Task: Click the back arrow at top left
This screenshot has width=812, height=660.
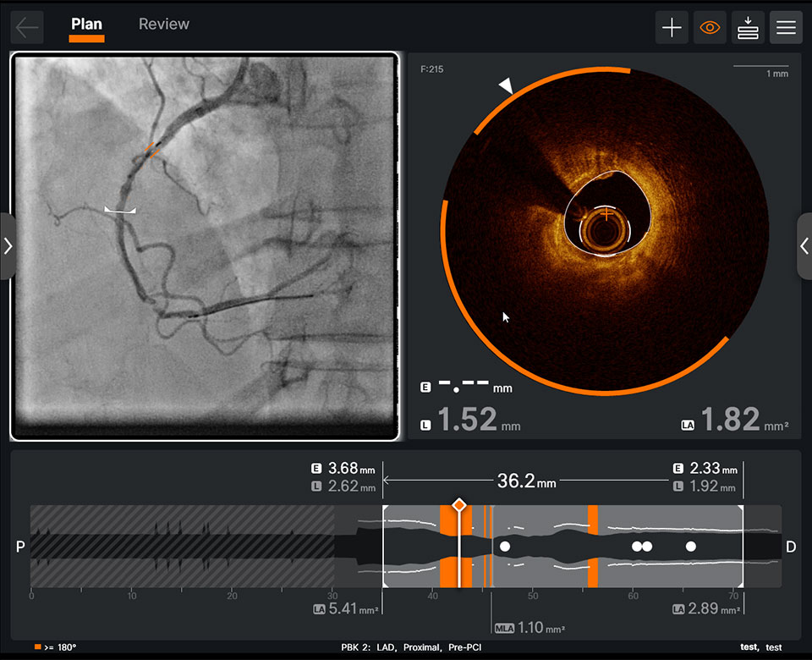Action: (x=26, y=27)
